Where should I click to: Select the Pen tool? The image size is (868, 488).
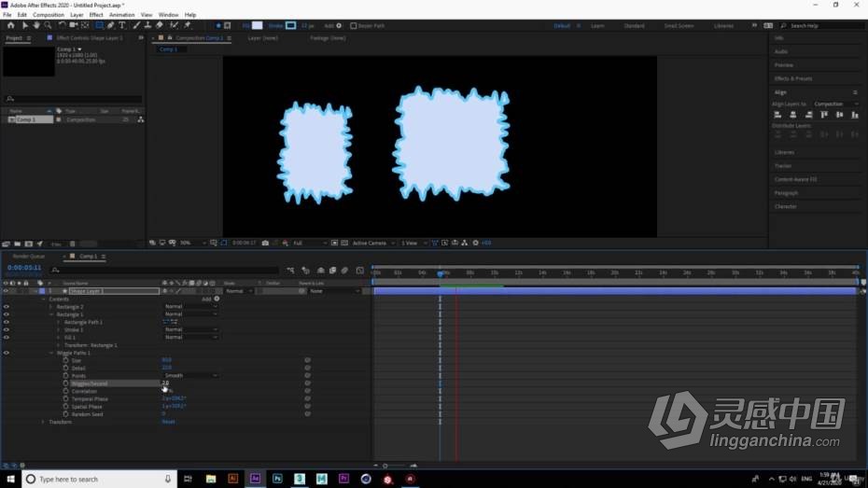coord(111,25)
